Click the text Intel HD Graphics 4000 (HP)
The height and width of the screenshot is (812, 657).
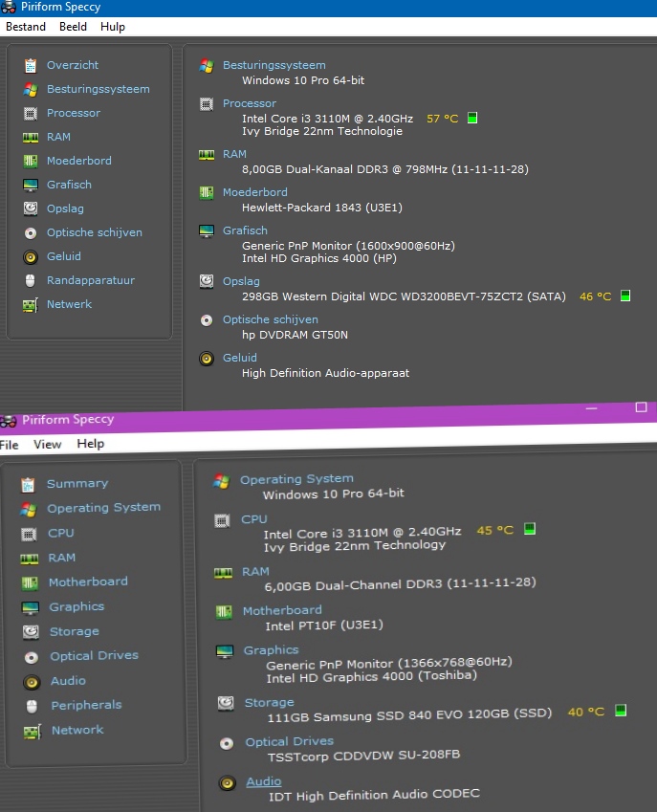(318, 258)
